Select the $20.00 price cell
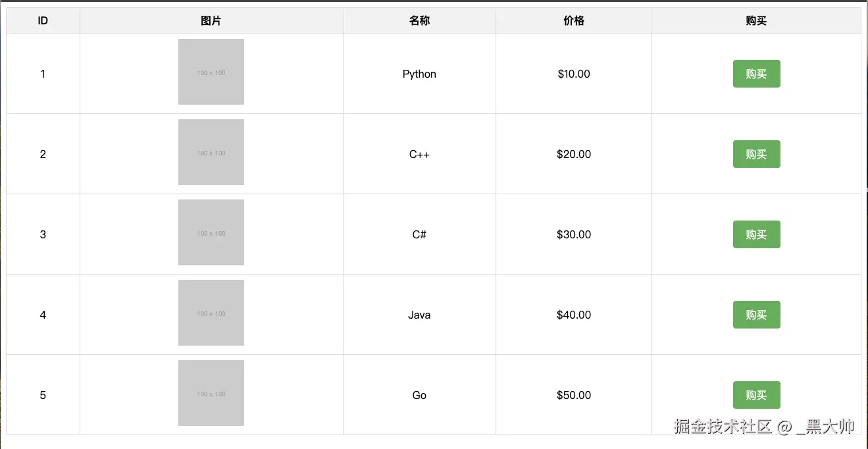Screen dimensions: 868x449 574,154
